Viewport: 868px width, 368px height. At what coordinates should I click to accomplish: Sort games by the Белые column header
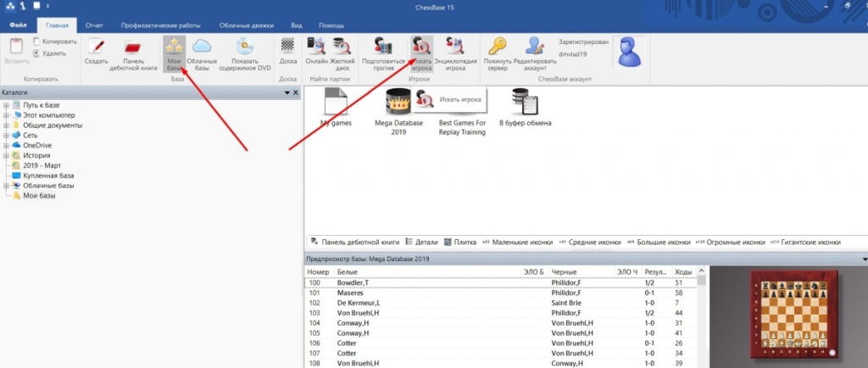tap(427, 272)
